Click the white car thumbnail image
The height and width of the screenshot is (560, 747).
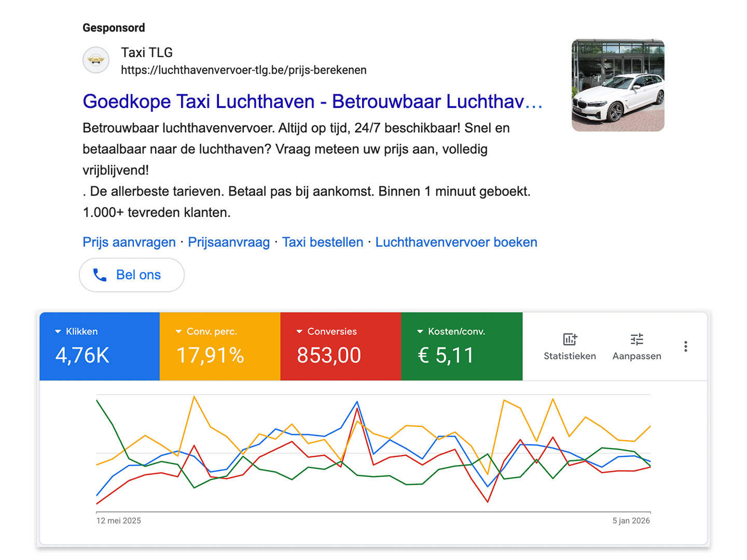(618, 86)
